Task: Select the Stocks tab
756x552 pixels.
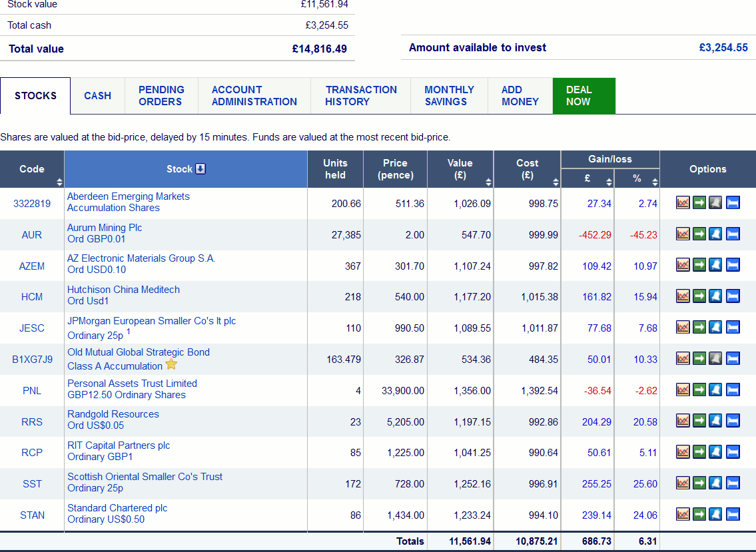Action: click(x=35, y=96)
